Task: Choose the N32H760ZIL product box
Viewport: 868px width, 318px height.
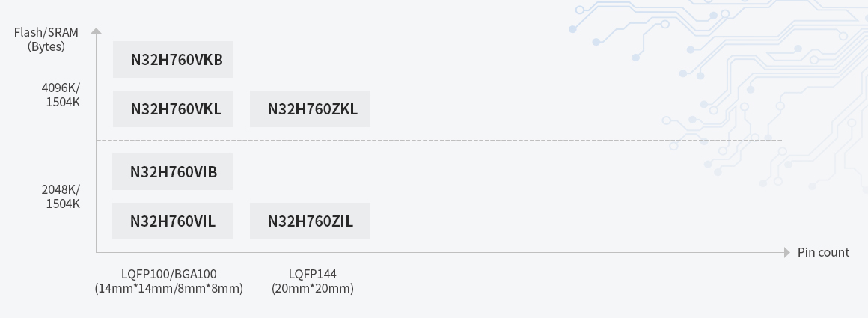Action: 310,221
